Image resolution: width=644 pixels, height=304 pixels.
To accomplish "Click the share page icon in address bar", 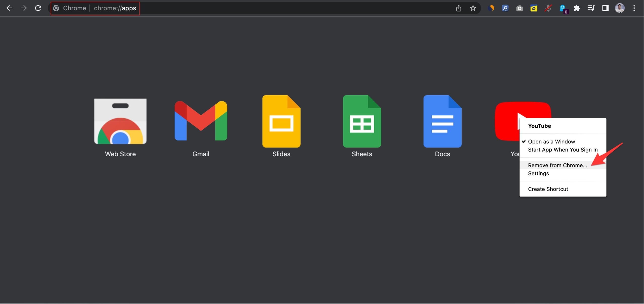I will (459, 8).
